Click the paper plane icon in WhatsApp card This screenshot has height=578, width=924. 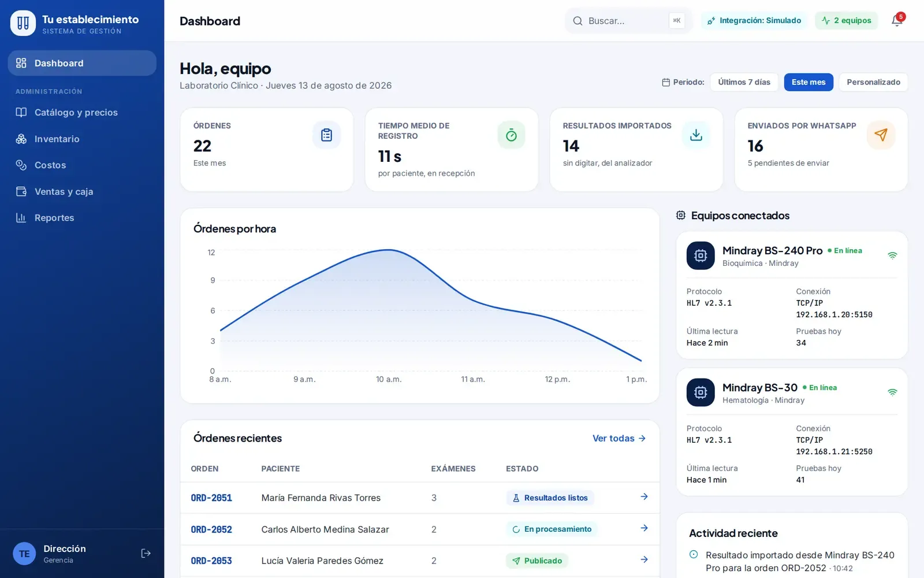(x=881, y=135)
